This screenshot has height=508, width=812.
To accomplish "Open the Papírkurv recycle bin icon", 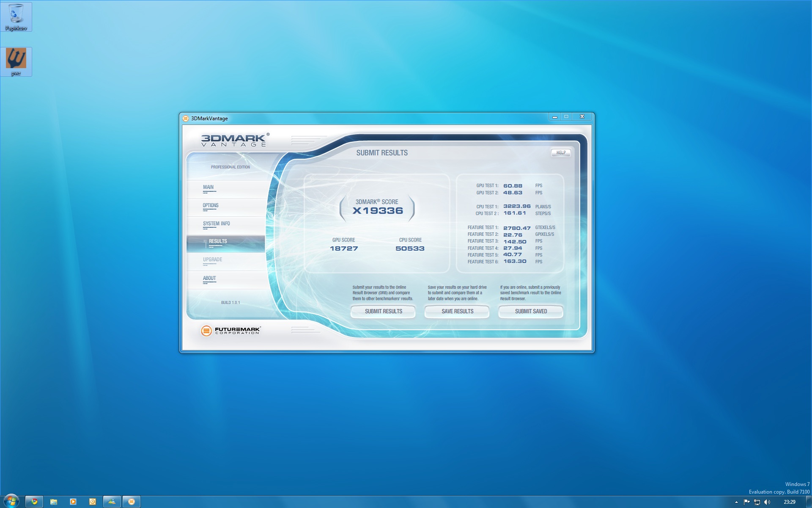I will (16, 17).
